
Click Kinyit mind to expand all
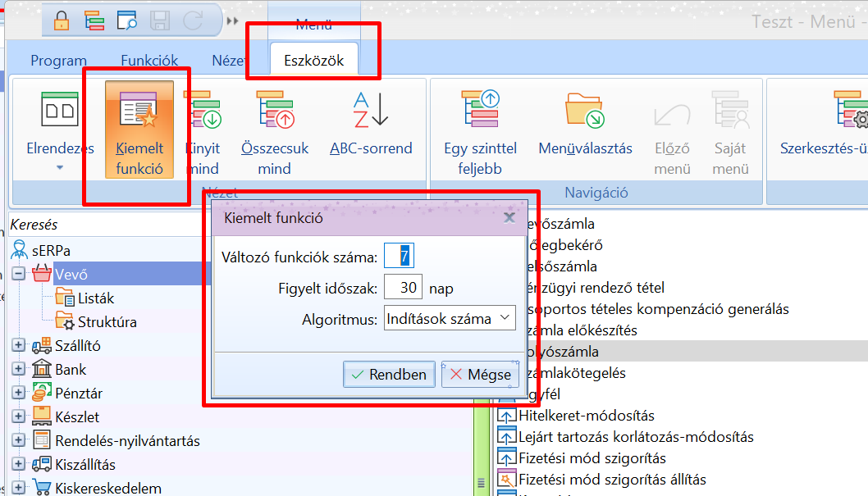pyautogui.click(x=203, y=133)
